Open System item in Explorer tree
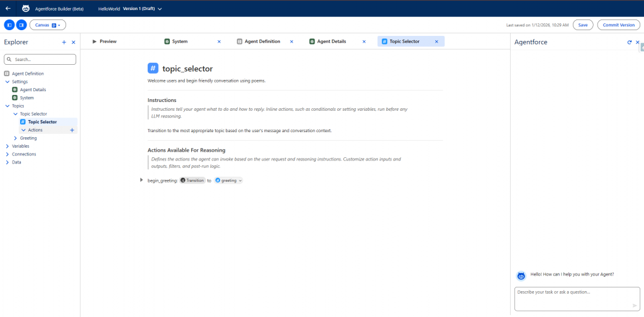Viewport: 644px width, 317px height. (26, 97)
